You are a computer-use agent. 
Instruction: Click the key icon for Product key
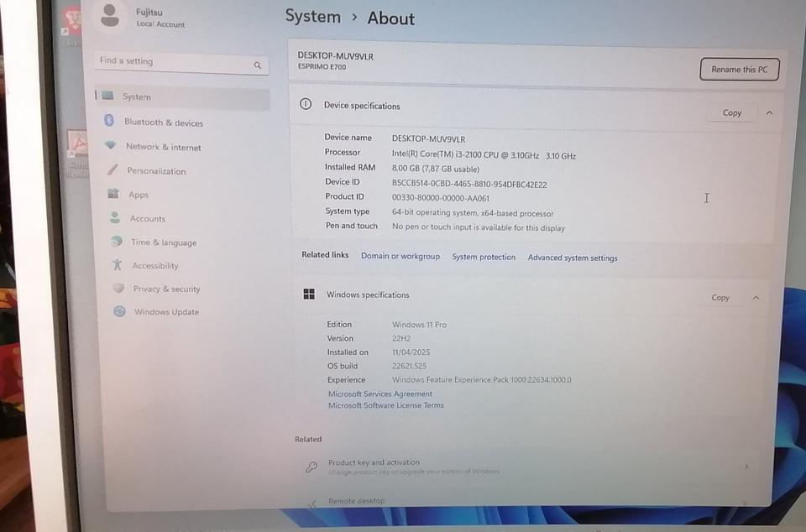pos(311,467)
